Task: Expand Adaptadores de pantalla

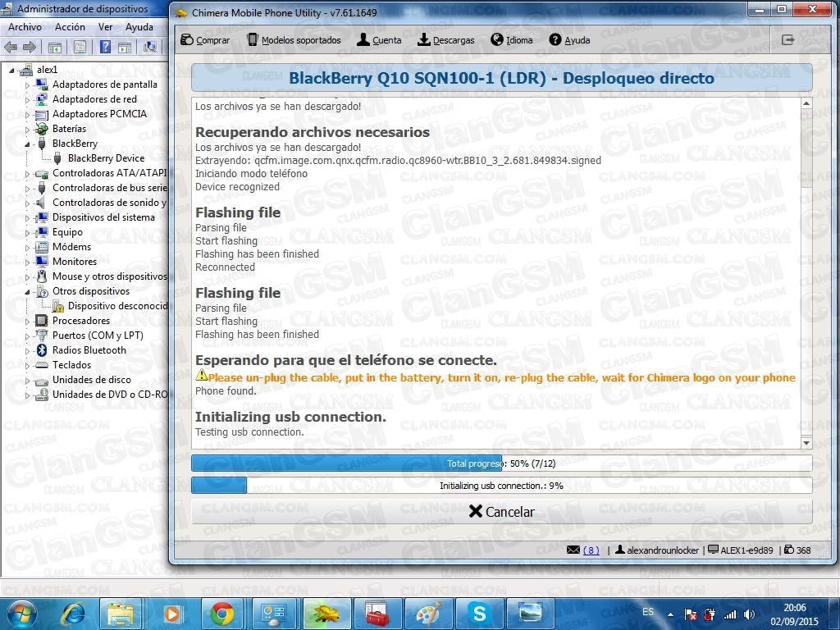Action: pos(27,84)
